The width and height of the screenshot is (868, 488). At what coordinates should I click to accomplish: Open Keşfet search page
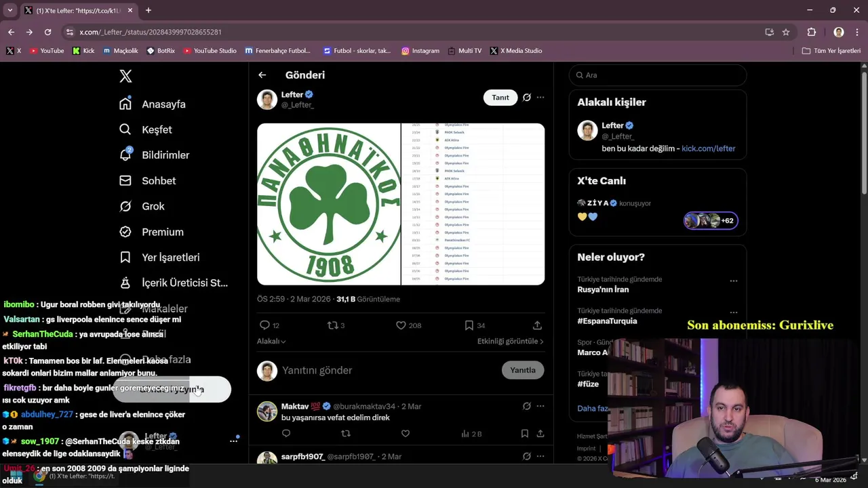point(146,129)
